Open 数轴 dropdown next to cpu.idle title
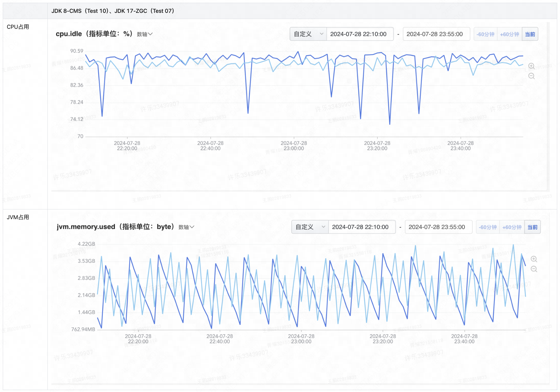This screenshot has width=560, height=392. pyautogui.click(x=145, y=34)
